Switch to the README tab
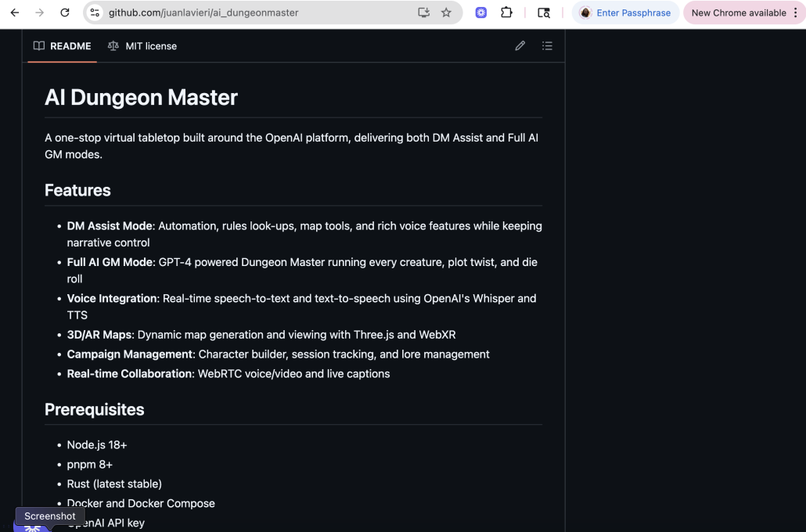The height and width of the screenshot is (532, 806). coord(63,46)
